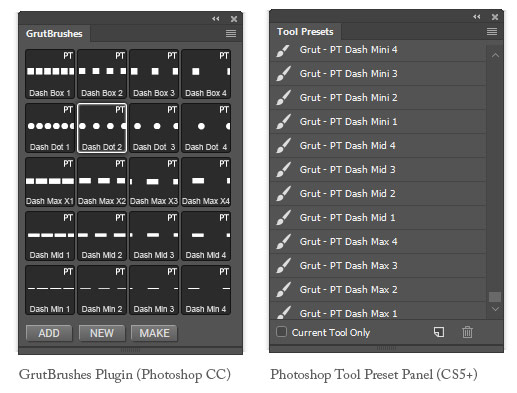Click the Delete tool preset trash icon

coord(467,332)
